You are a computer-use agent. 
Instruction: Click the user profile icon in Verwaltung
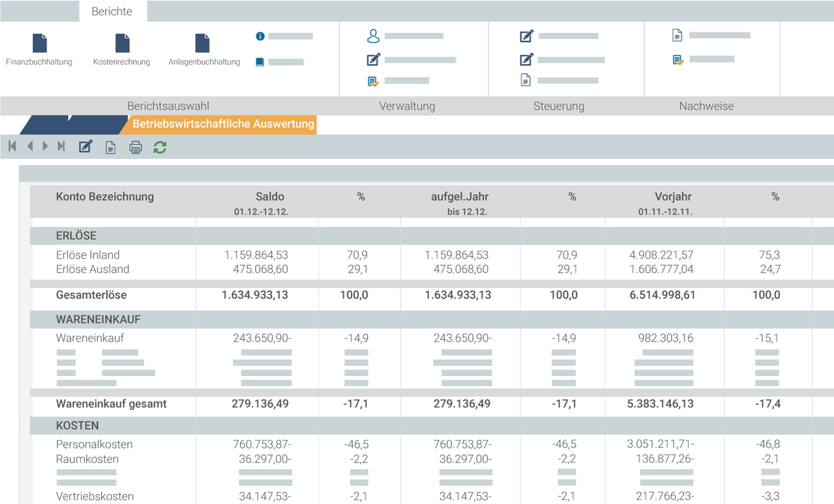point(373,36)
